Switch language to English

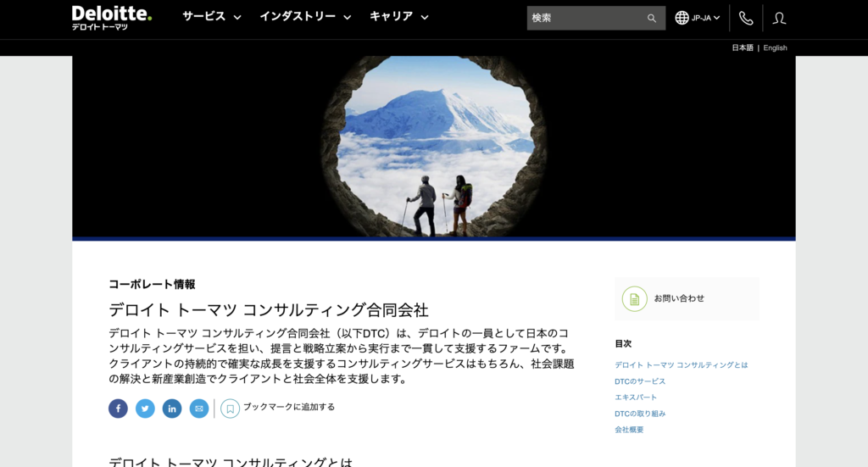pos(775,47)
